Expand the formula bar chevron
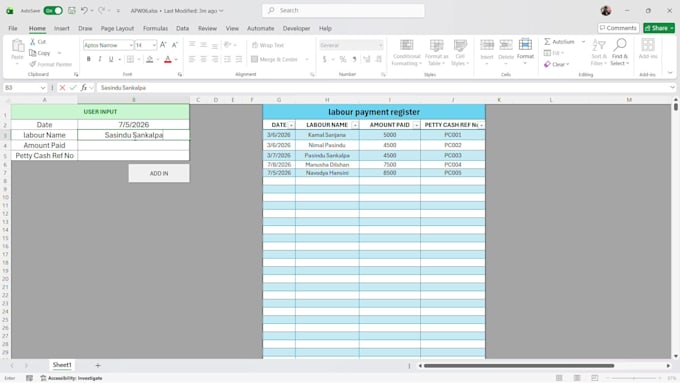 pos(672,88)
